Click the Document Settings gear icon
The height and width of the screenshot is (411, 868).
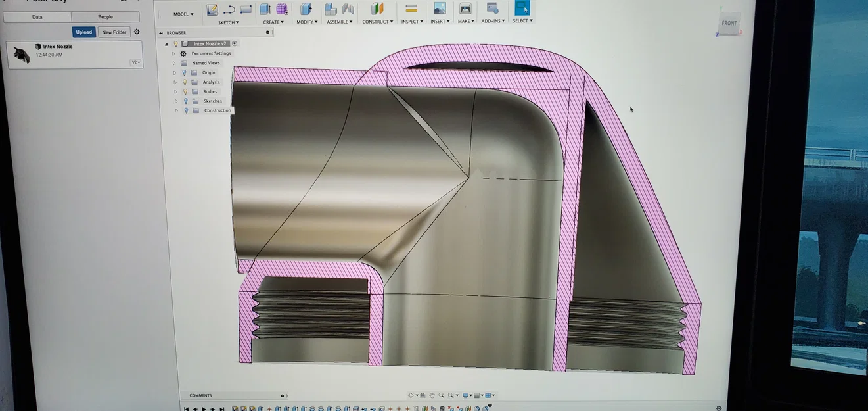coord(183,53)
